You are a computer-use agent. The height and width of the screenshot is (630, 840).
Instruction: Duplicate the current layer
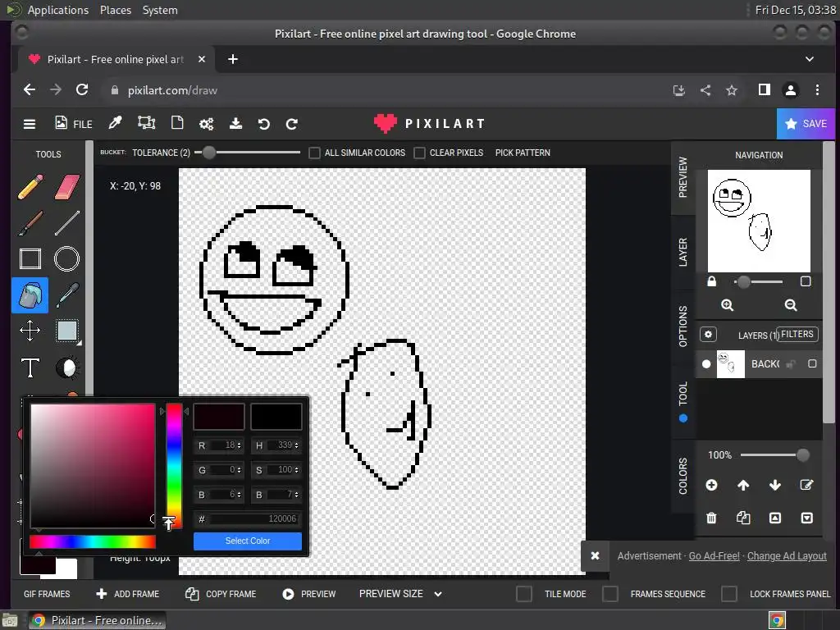tap(743, 518)
